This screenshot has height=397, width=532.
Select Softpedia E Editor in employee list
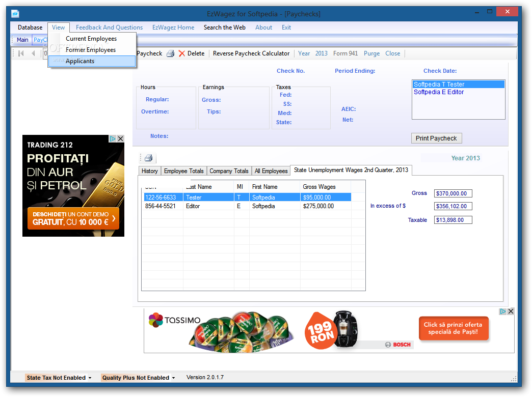(459, 92)
